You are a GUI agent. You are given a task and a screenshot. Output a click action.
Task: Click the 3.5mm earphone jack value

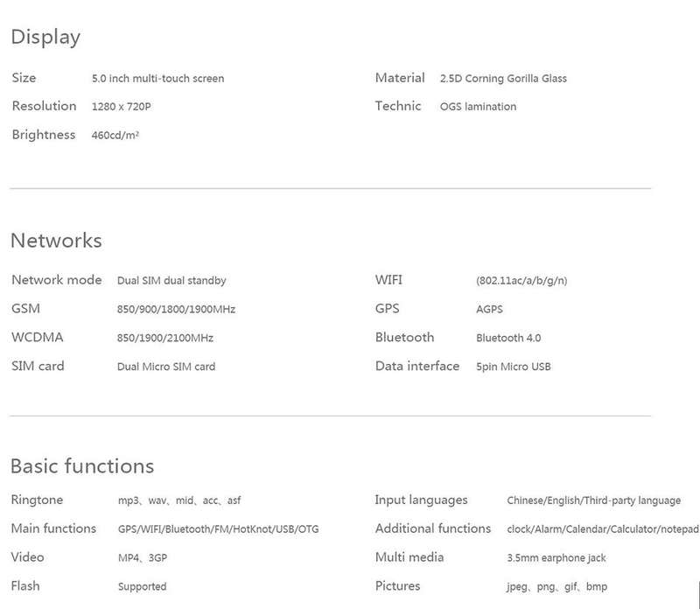pyautogui.click(x=556, y=558)
